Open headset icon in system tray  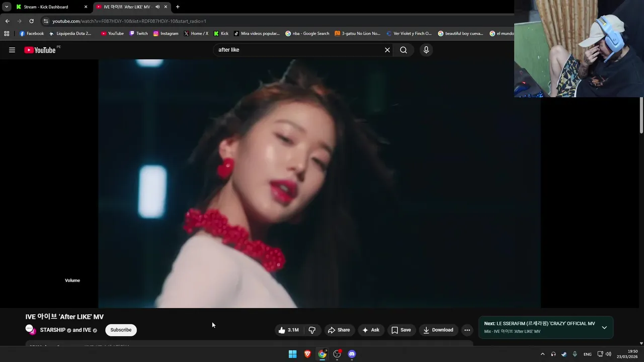553,354
